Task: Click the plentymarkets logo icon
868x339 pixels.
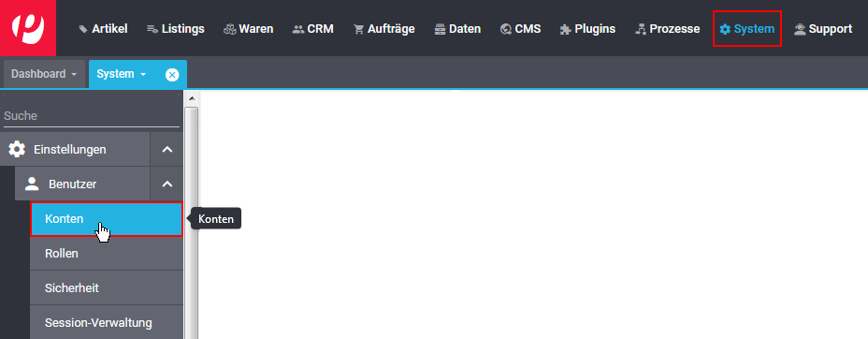Action: point(28,28)
